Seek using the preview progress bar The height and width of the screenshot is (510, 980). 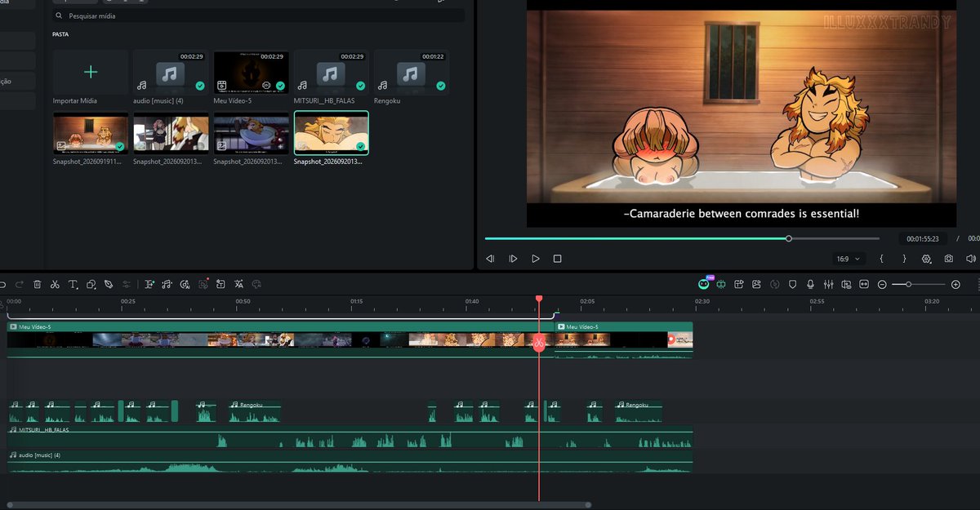point(682,238)
